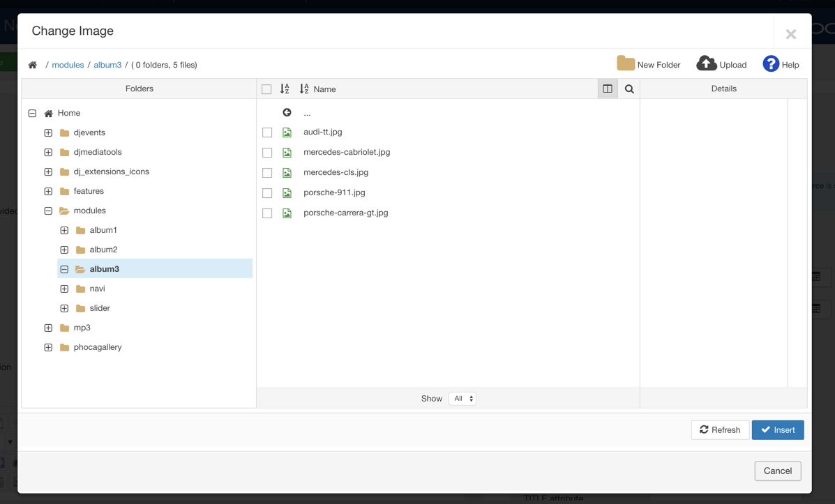835x504 pixels.
Task: Click the Refresh button
Action: pos(720,430)
